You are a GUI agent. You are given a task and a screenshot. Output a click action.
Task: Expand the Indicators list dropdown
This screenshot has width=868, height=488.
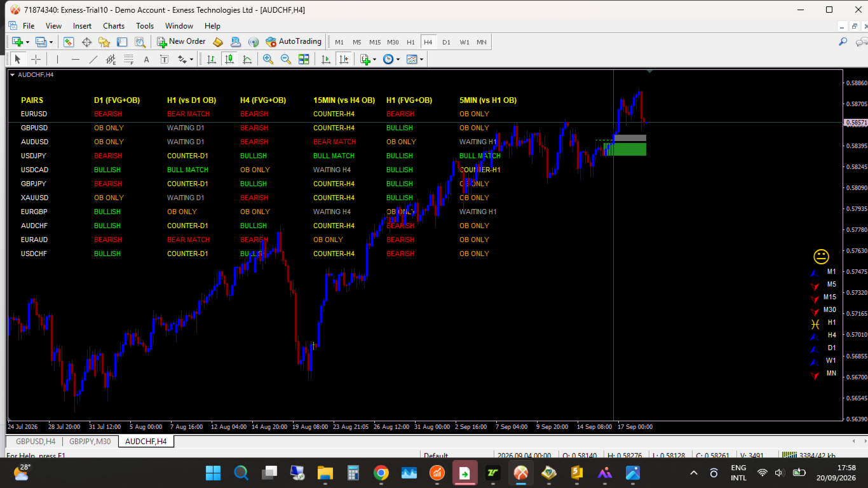[x=374, y=59]
